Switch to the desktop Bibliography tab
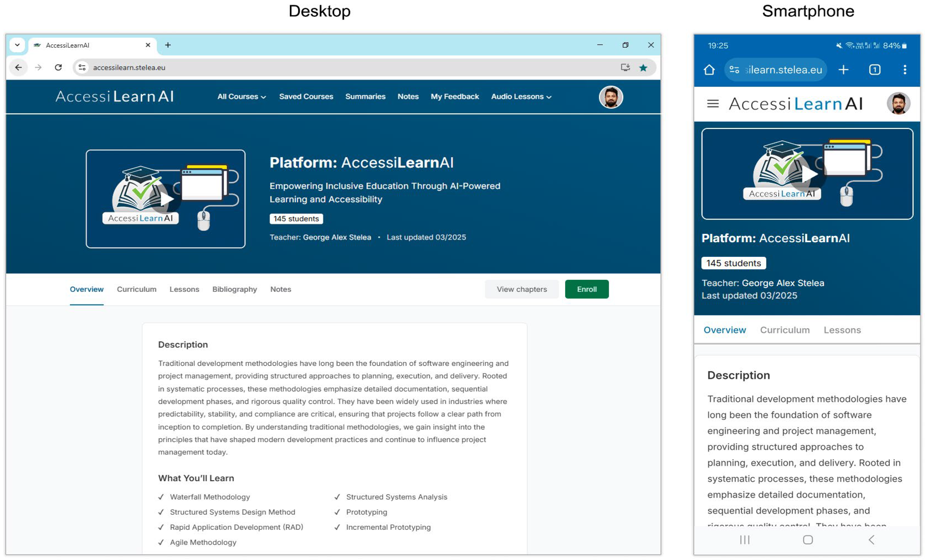This screenshot has width=925, height=560. (235, 289)
